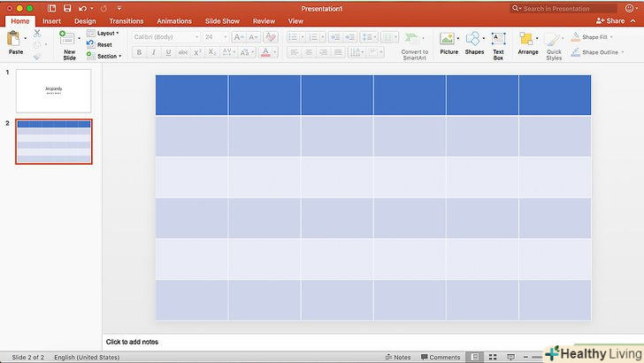Insert a Text Box
The image size is (644, 363).
coord(498,46)
